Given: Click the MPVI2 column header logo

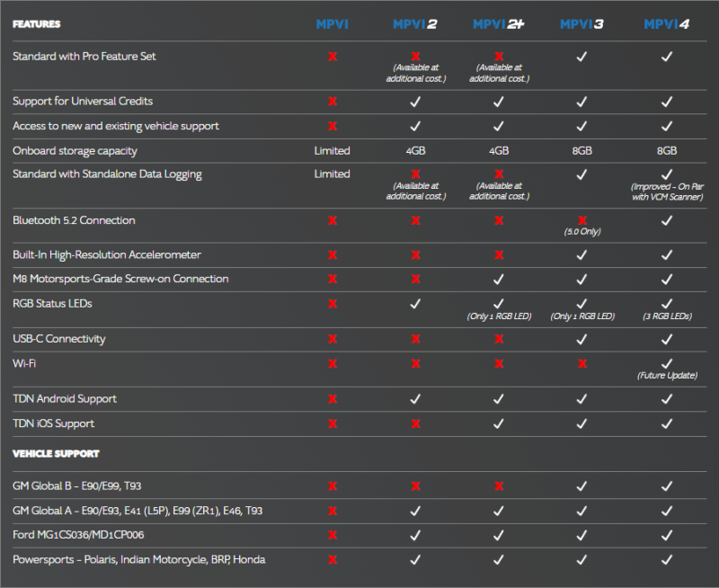Looking at the screenshot, I should coord(414,23).
